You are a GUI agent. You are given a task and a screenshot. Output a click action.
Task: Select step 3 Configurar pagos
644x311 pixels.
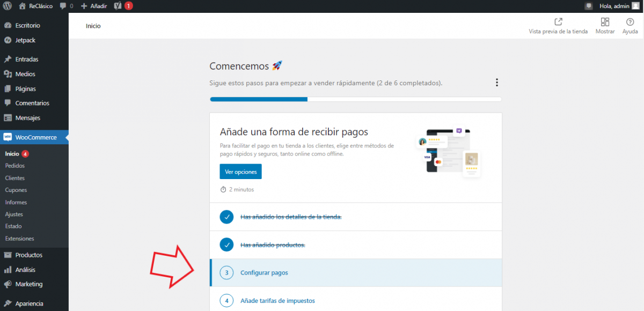point(264,272)
